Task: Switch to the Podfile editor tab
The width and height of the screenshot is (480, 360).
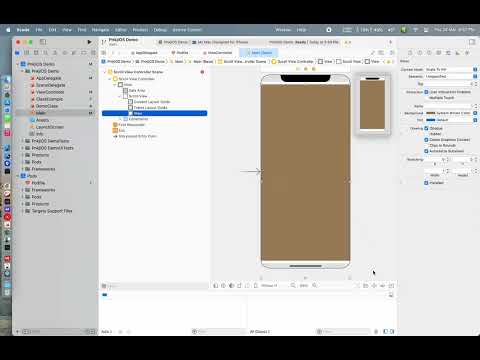Action: coord(180,53)
